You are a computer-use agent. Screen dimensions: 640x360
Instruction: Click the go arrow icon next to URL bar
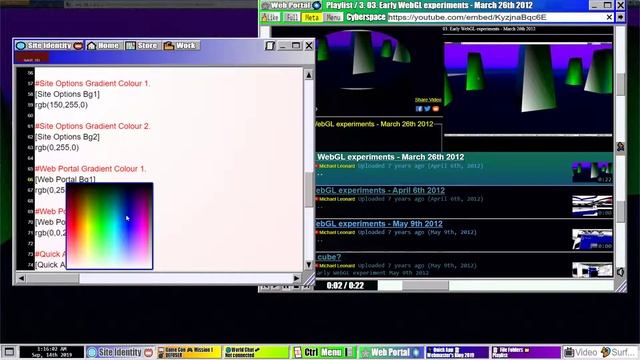(x=620, y=17)
